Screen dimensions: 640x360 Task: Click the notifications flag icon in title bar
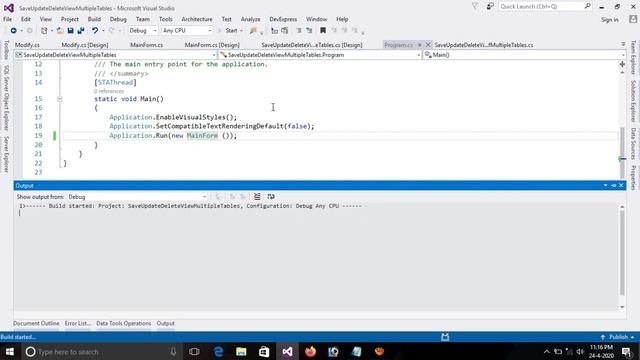coord(475,7)
